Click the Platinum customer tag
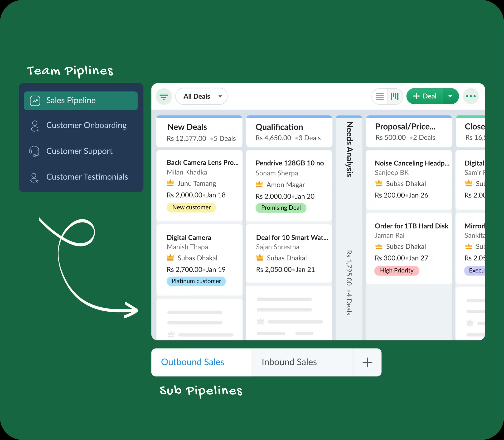The image size is (504, 440). (196, 281)
